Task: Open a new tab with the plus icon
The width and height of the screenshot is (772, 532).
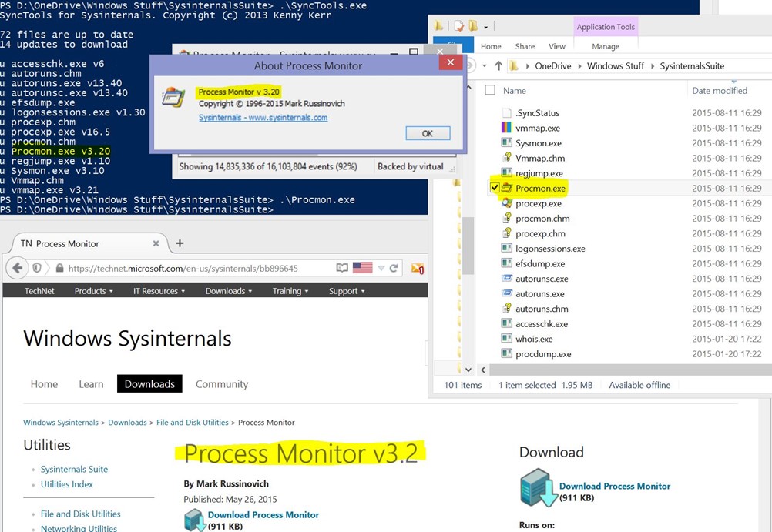Action: (x=180, y=243)
